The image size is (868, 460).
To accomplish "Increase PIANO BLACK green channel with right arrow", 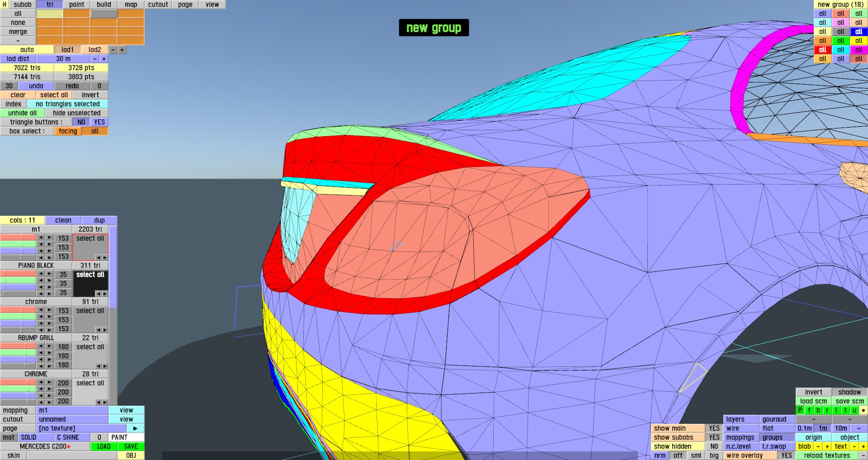I will [x=50, y=280].
